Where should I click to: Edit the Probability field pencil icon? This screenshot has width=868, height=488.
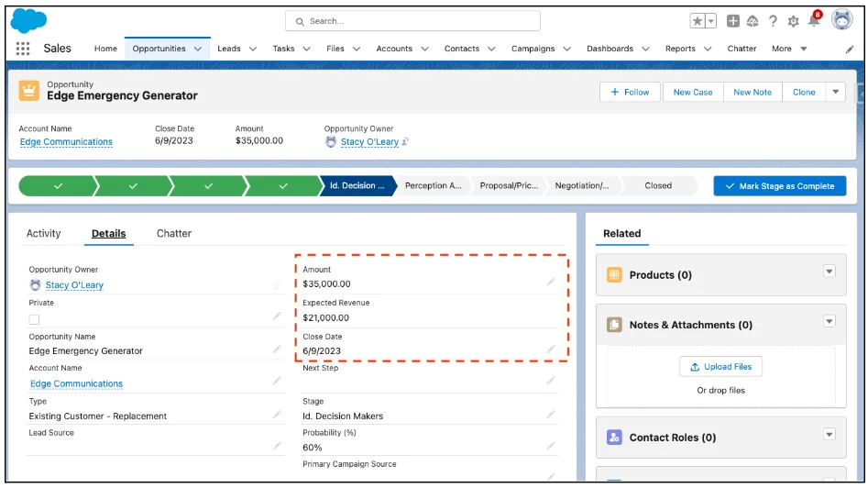click(551, 446)
